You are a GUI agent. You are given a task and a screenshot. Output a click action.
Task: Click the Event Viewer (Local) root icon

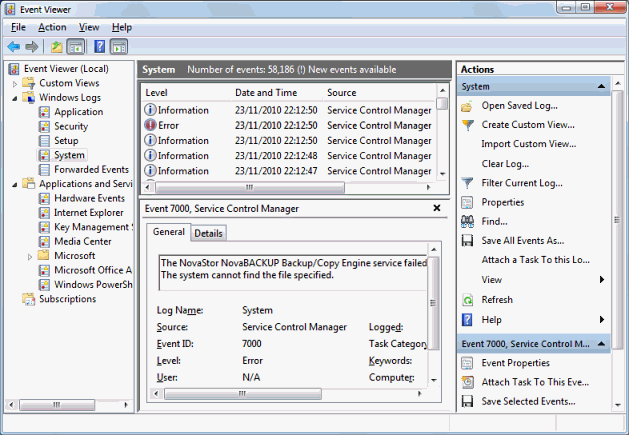(x=14, y=69)
